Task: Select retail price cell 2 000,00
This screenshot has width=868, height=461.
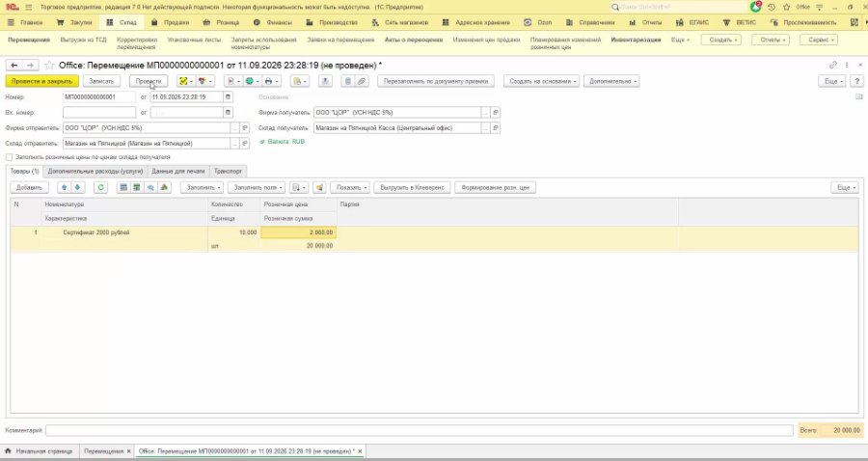Action: point(298,232)
